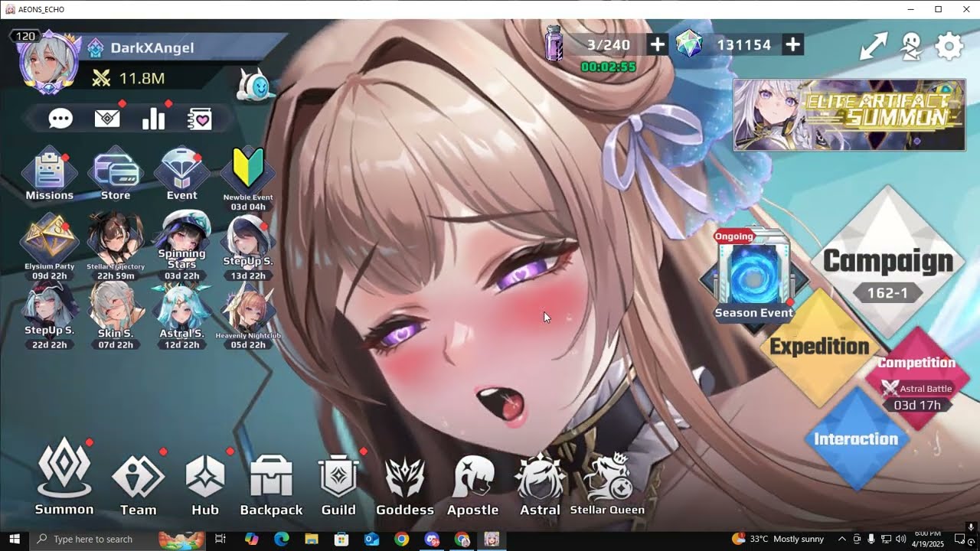Open the chat bubble icon
Screen dimensions: 980x551
(60, 119)
